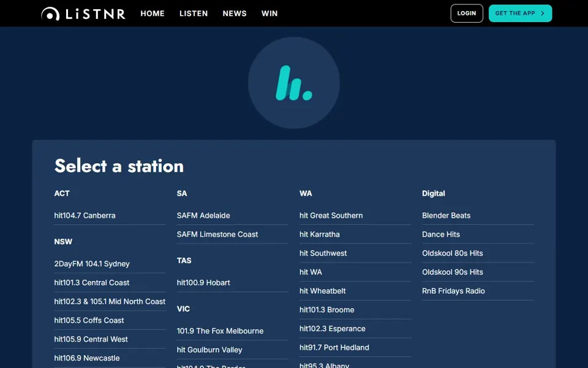The image size is (588, 368).
Task: Select hit101.3 Broome station
Action: coord(326,310)
